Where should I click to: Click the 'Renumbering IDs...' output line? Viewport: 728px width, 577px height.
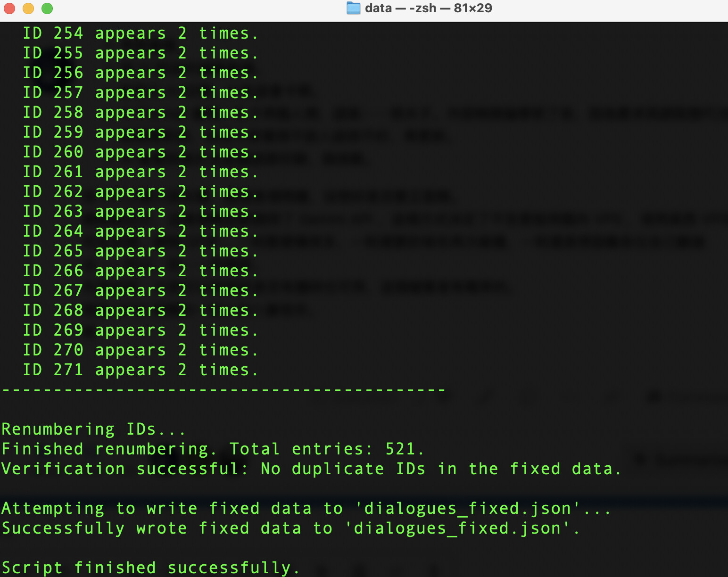pyautogui.click(x=93, y=429)
